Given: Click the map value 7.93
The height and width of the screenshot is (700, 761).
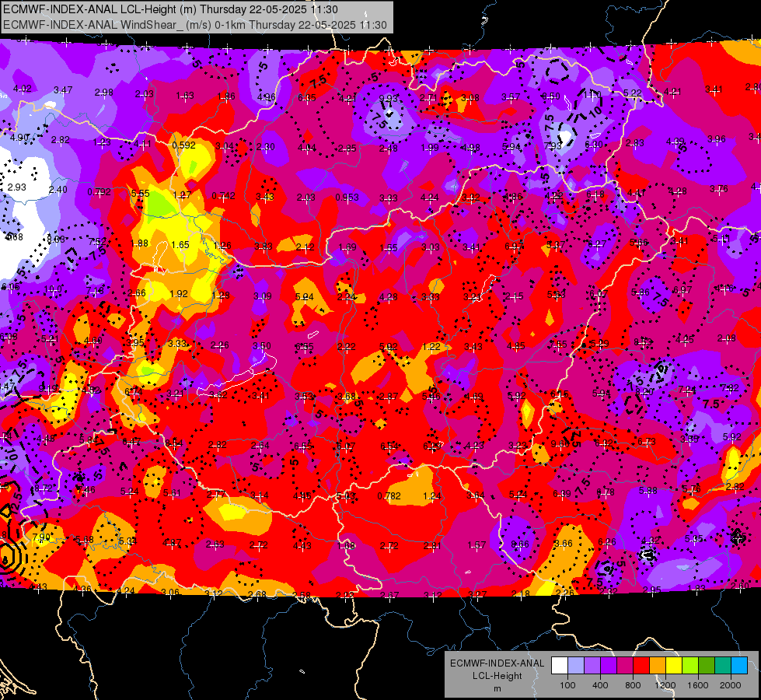Looking at the screenshot, I should tap(553, 145).
